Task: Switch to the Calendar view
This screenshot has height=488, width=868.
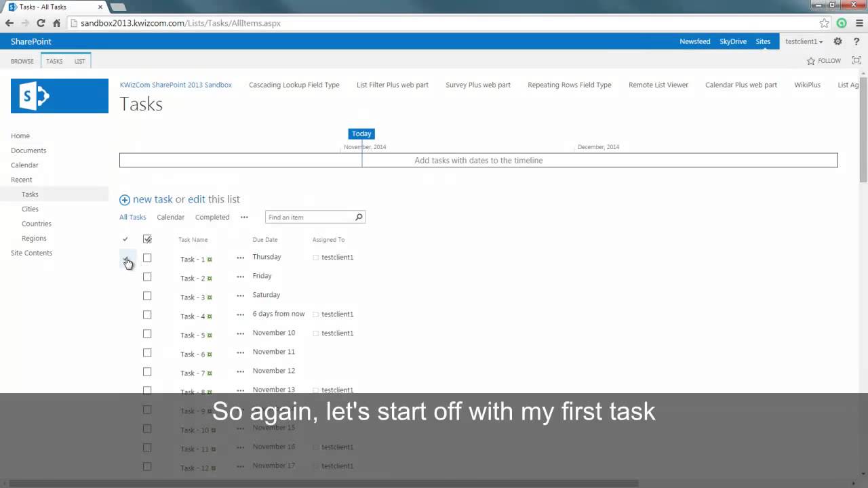Action: [171, 217]
